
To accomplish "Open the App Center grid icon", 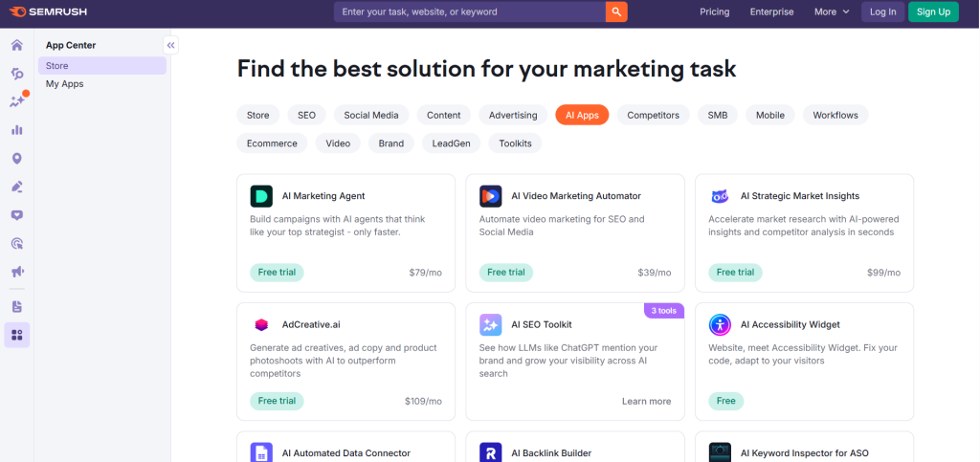I will coord(16,335).
